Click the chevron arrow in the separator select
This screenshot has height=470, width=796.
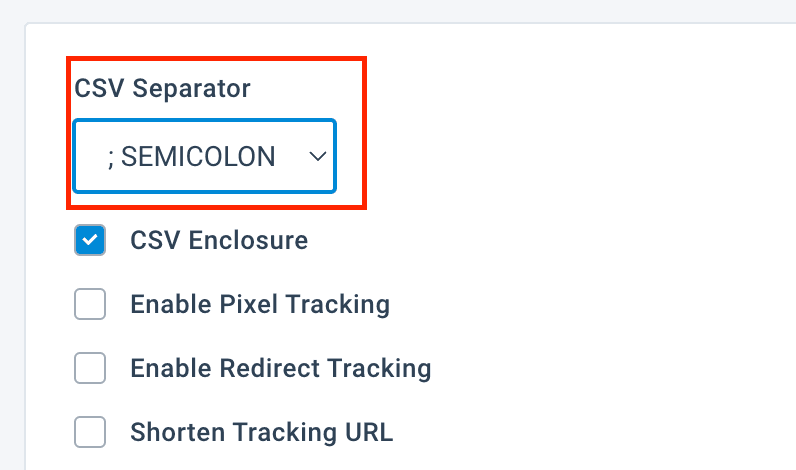coord(318,157)
